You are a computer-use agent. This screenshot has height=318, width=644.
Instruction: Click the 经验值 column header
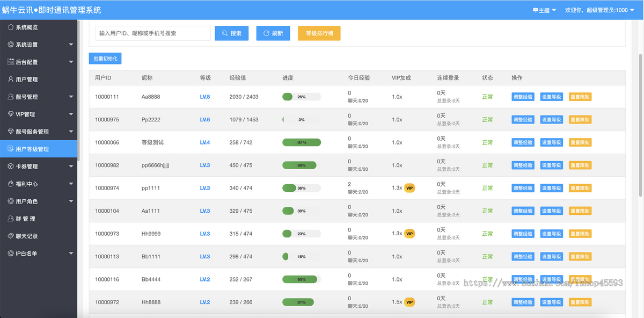point(238,78)
